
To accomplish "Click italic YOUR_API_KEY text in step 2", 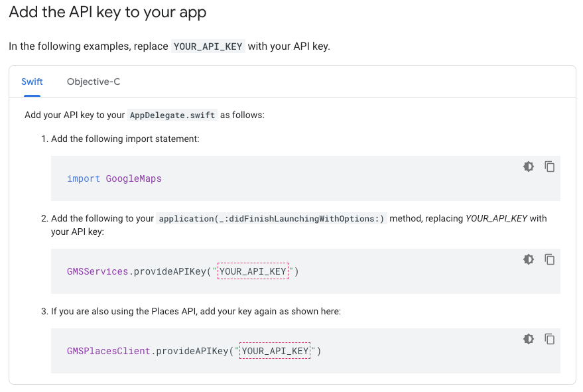I will click(496, 218).
